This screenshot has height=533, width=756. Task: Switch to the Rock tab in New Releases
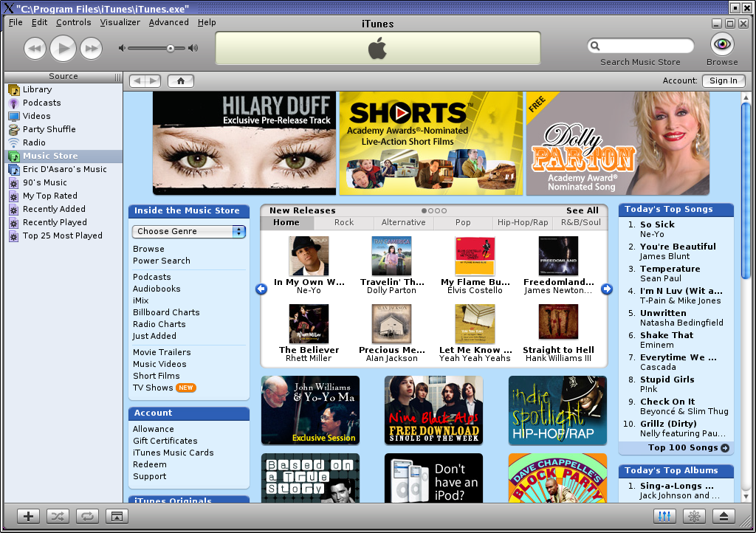point(344,223)
